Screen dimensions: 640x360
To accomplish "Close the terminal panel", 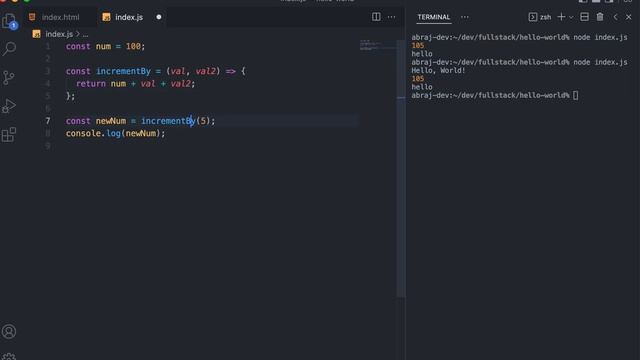I will [629, 17].
